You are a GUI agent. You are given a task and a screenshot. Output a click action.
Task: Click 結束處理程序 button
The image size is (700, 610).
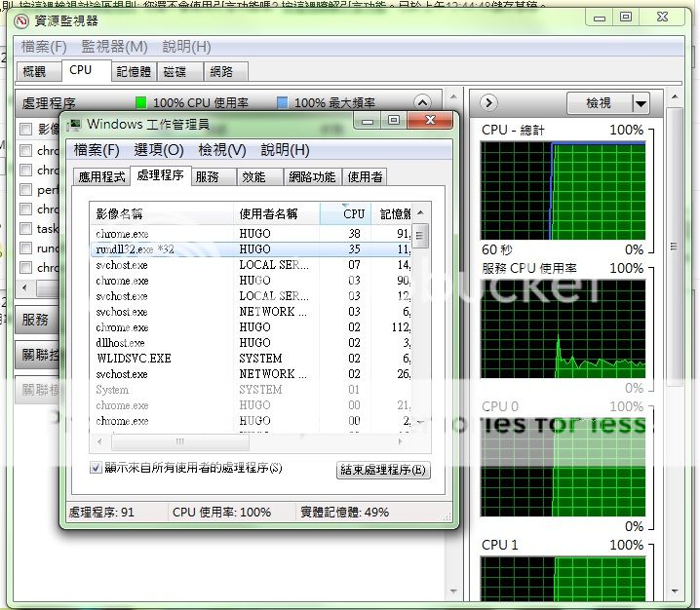tap(383, 470)
